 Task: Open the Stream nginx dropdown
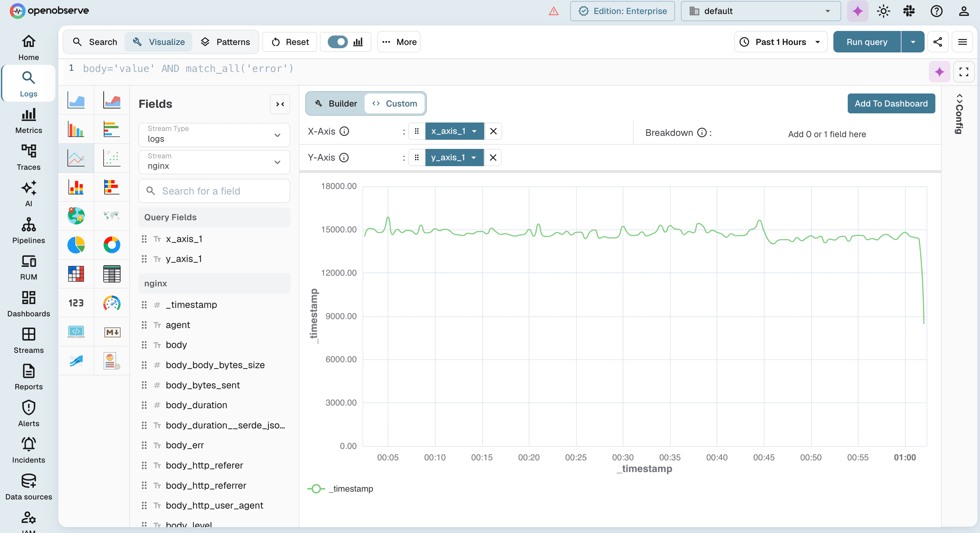coord(214,162)
